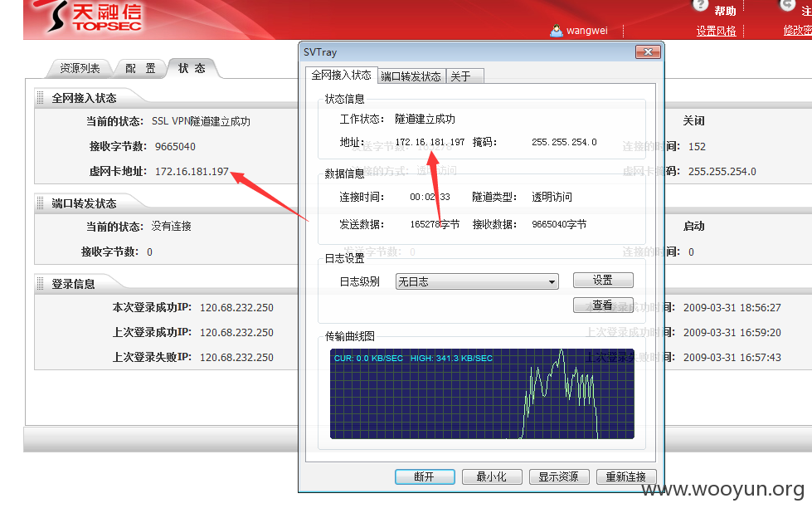Click 地址 value 172.16.181.197 in SVTray
Image resolution: width=812 pixels, height=513 pixels.
430,142
